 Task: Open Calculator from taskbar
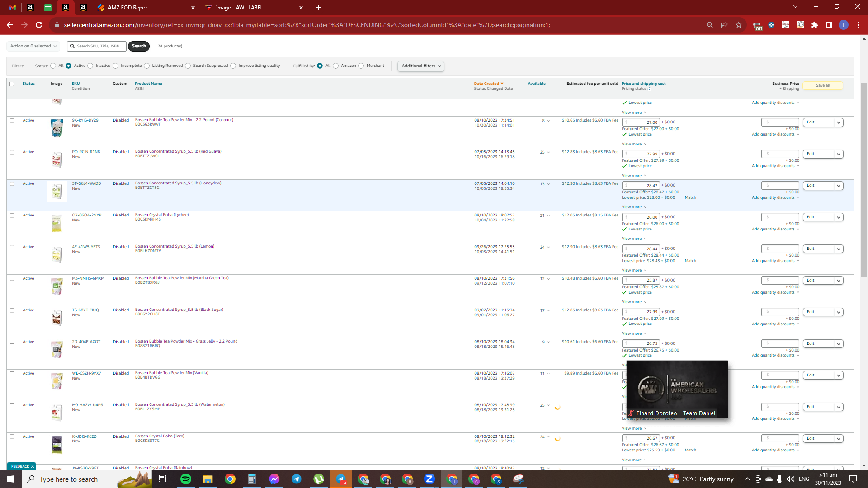tap(252, 479)
